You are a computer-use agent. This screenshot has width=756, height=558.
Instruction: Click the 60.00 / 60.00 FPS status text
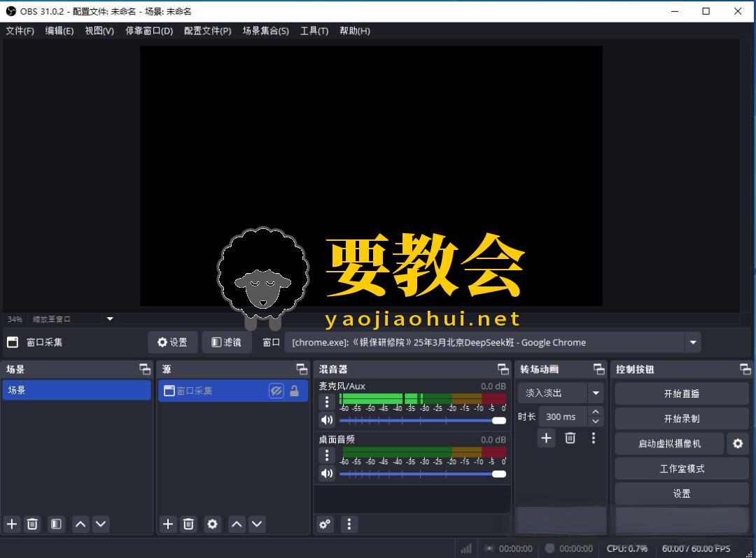(696, 549)
